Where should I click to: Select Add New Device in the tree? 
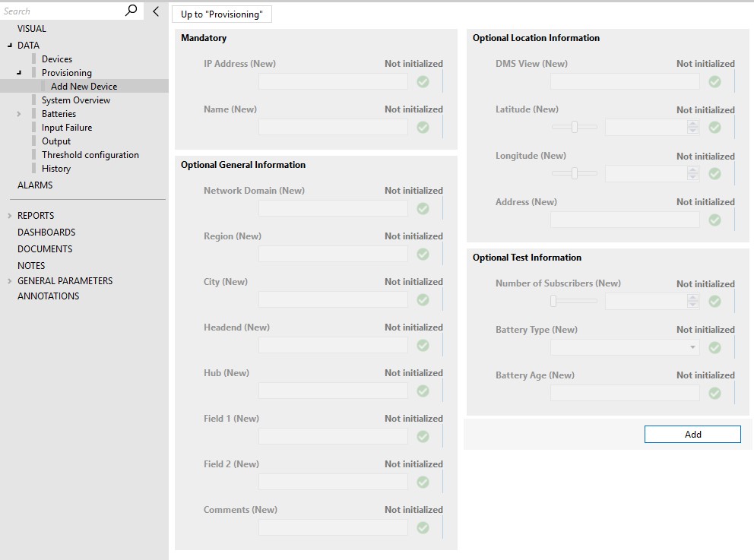[x=84, y=87]
